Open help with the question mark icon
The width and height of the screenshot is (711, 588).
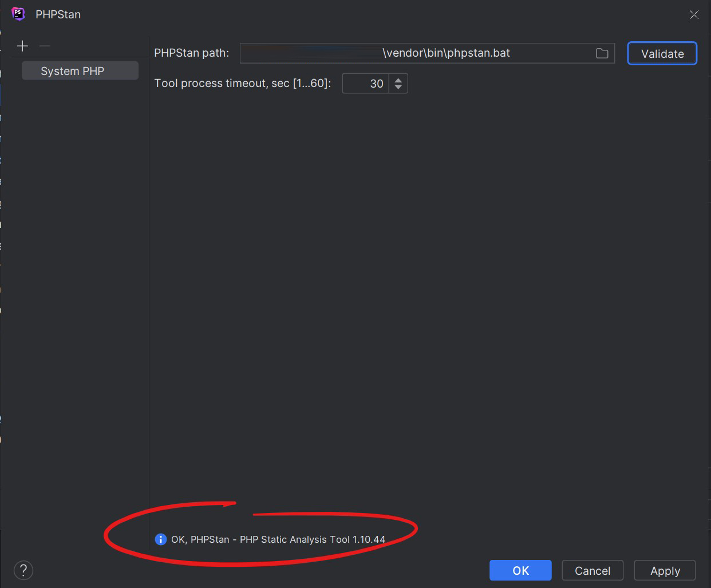(23, 570)
